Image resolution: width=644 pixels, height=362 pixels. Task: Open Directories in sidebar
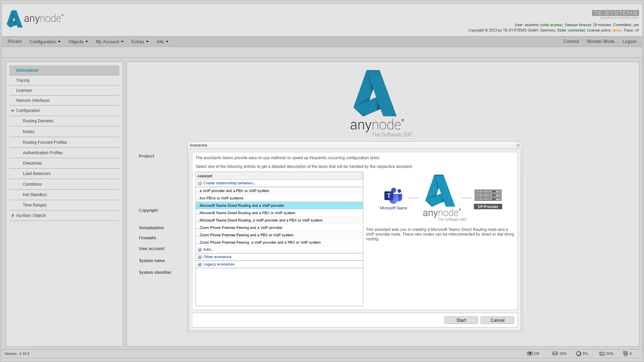tap(64, 163)
